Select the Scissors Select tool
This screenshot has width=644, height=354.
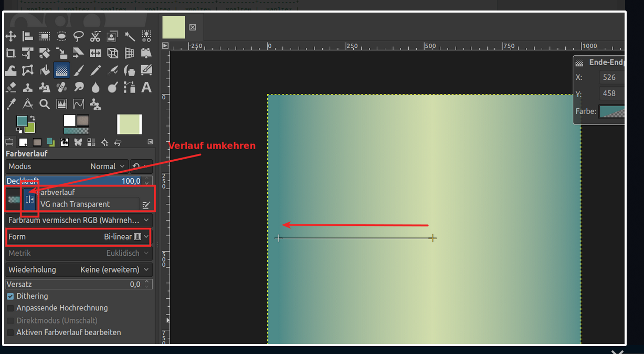click(95, 36)
